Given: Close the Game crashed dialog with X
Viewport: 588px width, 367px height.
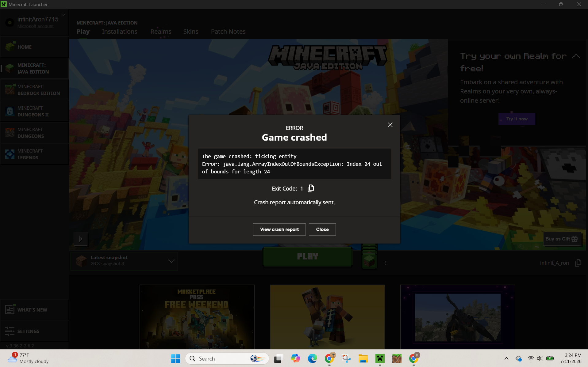Looking at the screenshot, I should (390, 125).
